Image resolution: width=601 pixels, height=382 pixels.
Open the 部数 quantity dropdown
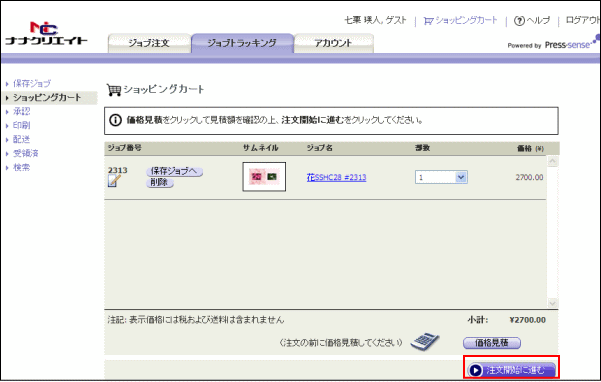click(441, 177)
